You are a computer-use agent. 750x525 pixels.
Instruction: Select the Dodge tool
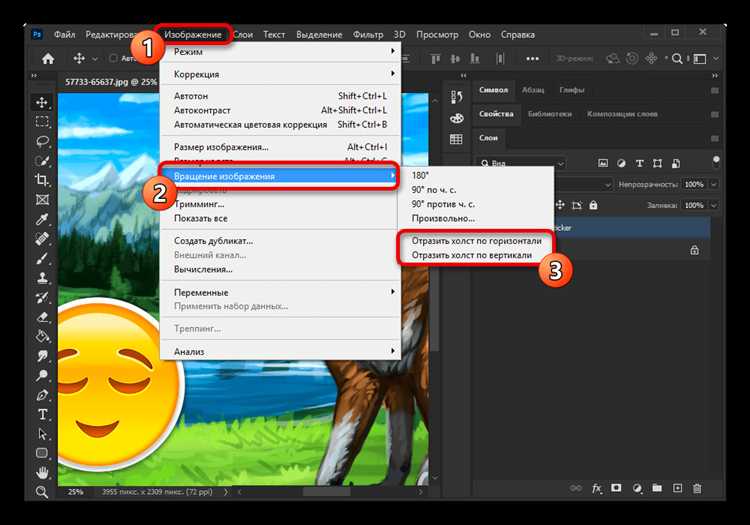coord(42,376)
